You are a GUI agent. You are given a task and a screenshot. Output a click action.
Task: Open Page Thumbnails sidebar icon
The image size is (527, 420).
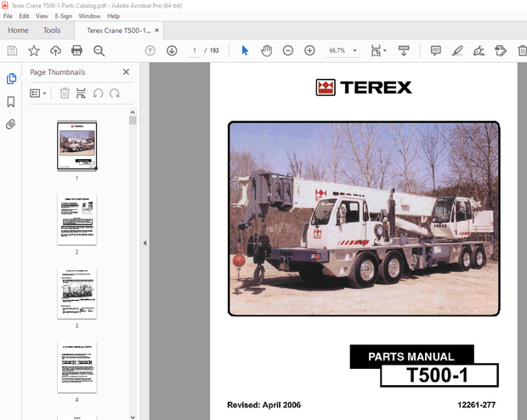pyautogui.click(x=11, y=79)
